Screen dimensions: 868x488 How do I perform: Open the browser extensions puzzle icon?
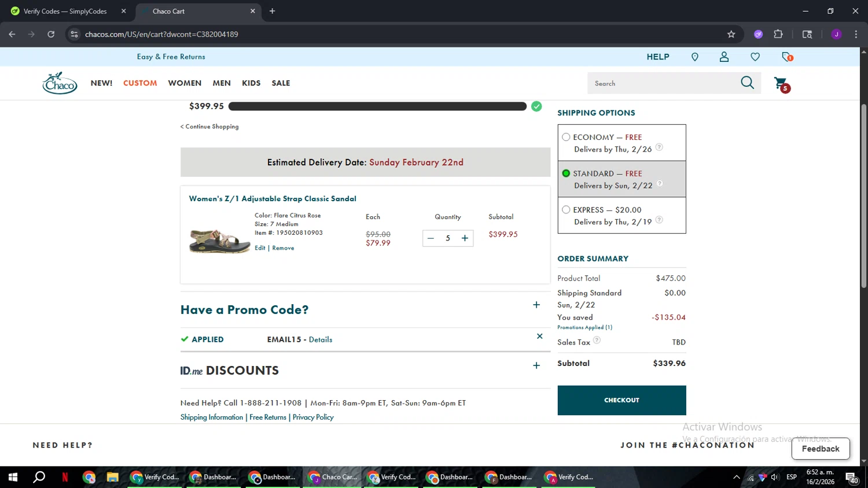coord(778,34)
